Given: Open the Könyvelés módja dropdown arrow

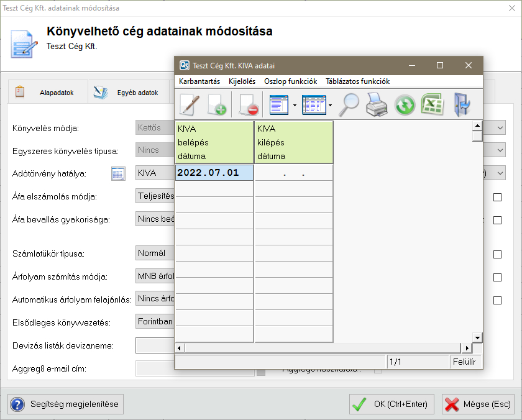Looking at the screenshot, I should (x=500, y=127).
